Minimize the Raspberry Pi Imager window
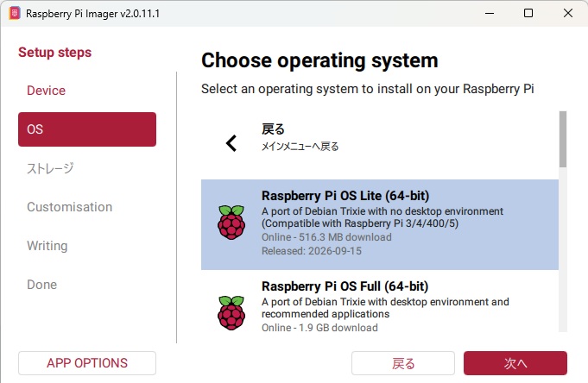 point(490,14)
